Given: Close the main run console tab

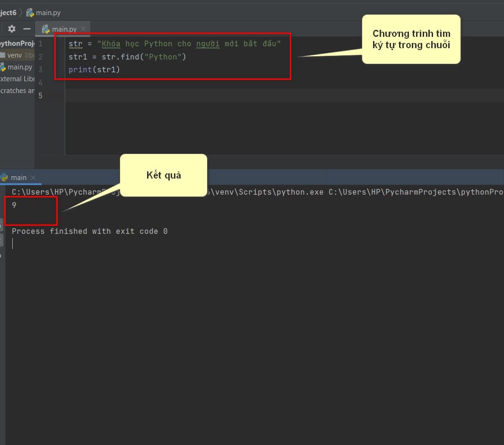Looking at the screenshot, I should pyautogui.click(x=33, y=178).
